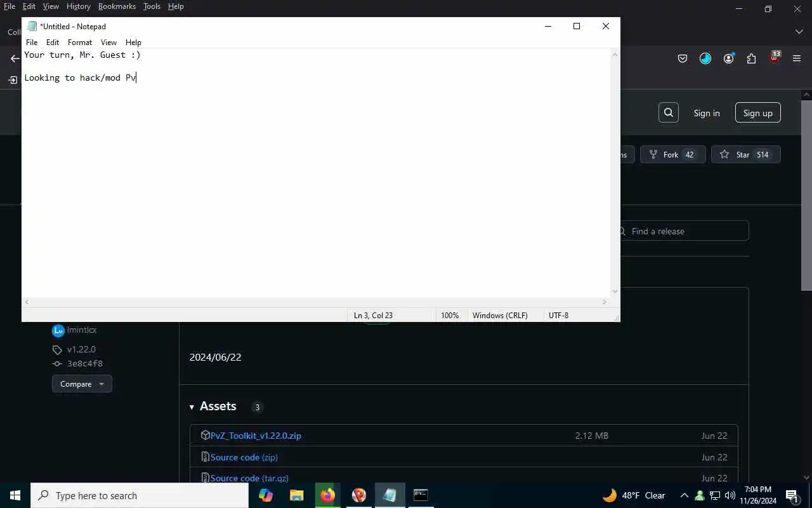Click the network icon in system tray

[715, 495]
